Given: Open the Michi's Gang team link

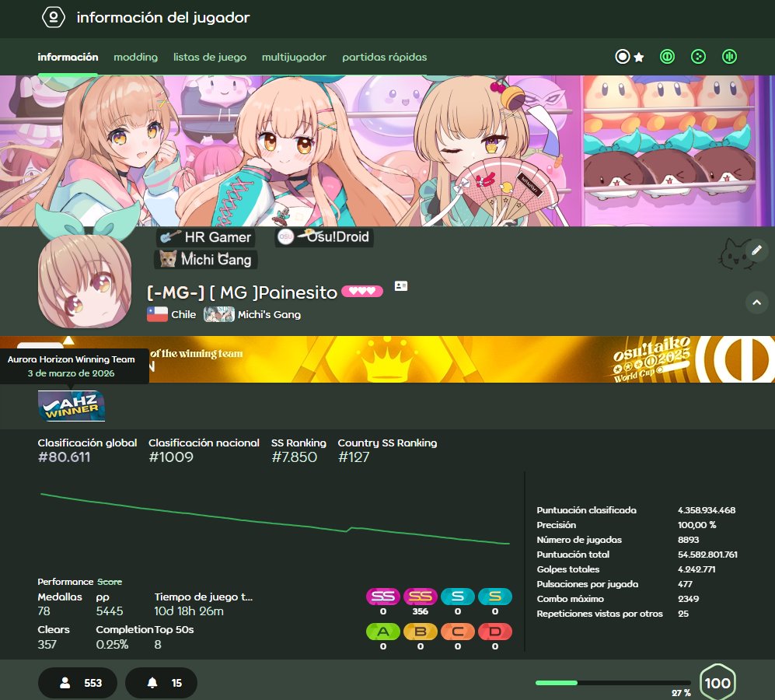Looking at the screenshot, I should point(269,315).
